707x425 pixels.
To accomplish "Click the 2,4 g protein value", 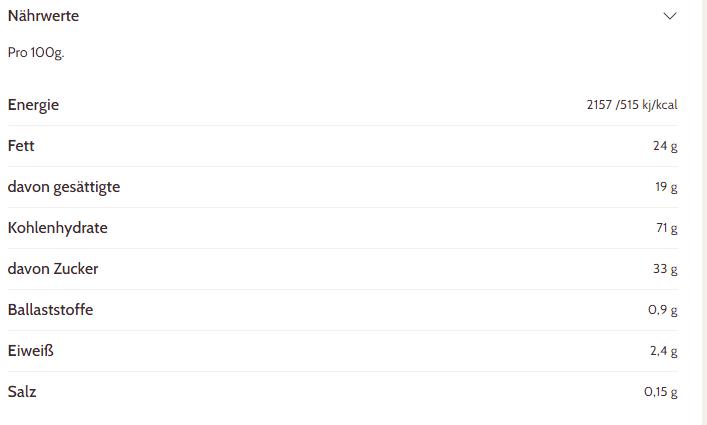I will tap(663, 351).
